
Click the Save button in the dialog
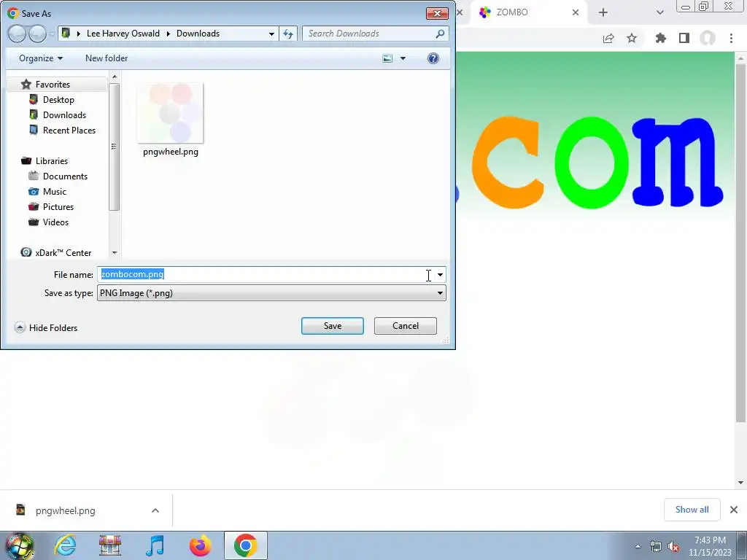pyautogui.click(x=332, y=326)
